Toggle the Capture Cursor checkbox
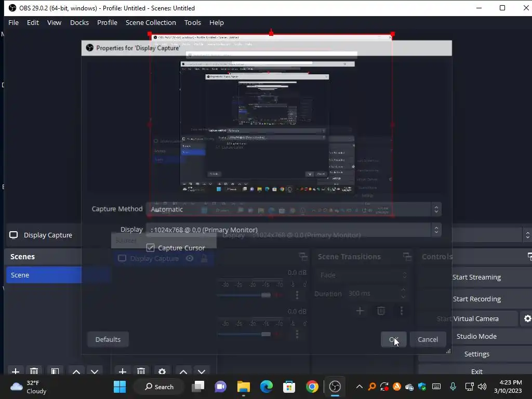The width and height of the screenshot is (532, 399). [150, 248]
